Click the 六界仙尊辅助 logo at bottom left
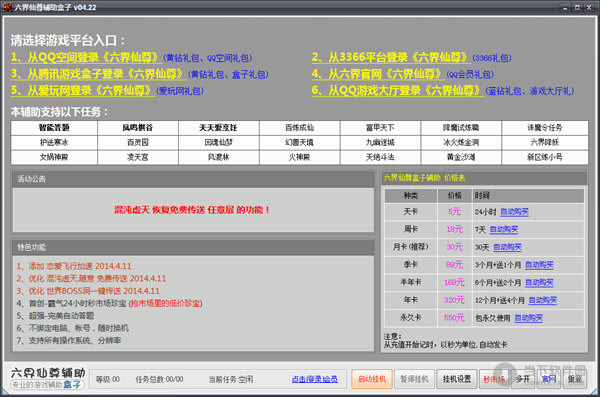 47,378
